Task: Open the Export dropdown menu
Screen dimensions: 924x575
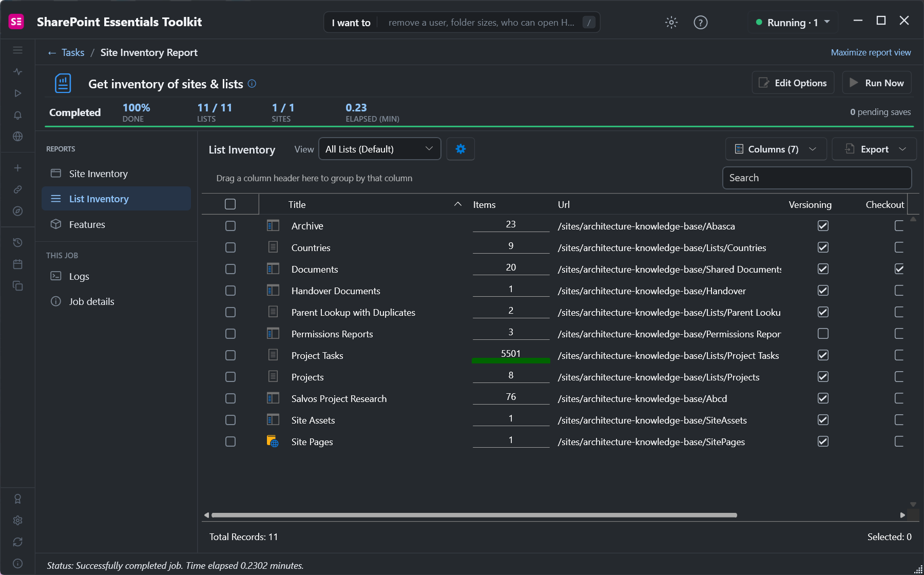Action: point(874,149)
